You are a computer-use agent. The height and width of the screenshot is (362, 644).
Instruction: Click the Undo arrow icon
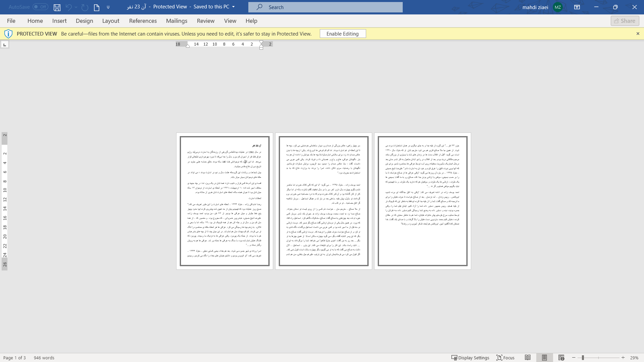(68, 7)
